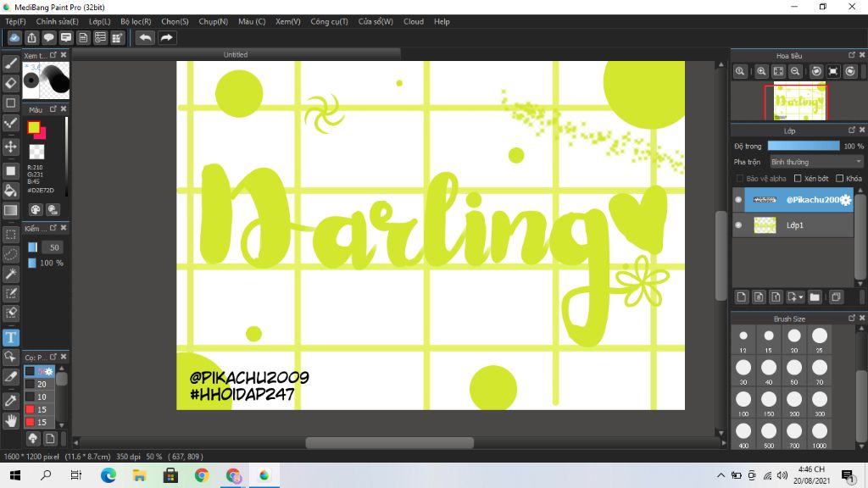Enable the Xén bớt checkbox
Screen dimensions: 868x488
tap(798, 178)
